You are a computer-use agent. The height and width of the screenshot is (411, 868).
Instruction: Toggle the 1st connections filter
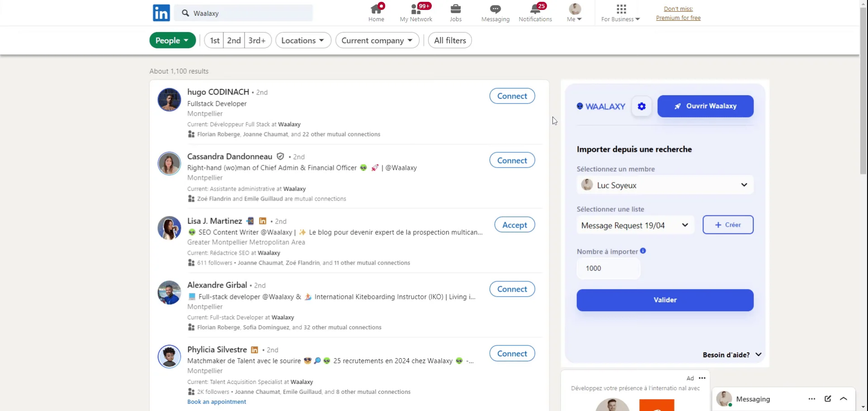coord(214,40)
